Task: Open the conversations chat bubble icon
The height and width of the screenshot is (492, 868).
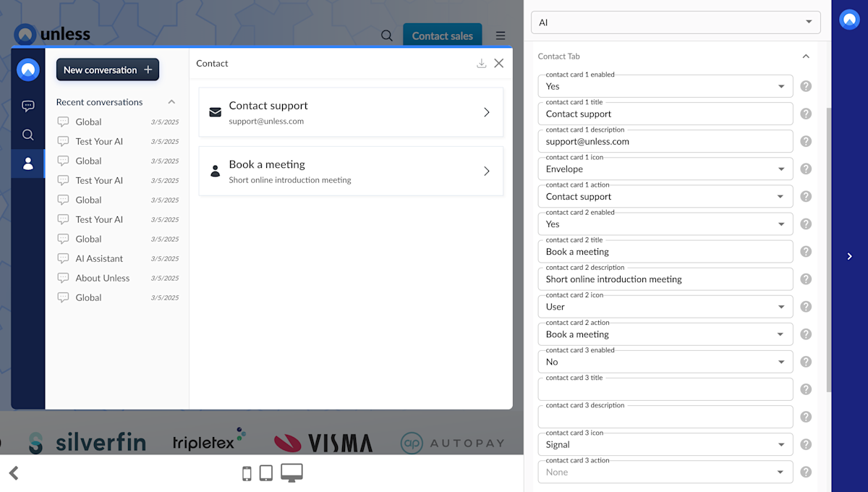Action: [27, 106]
